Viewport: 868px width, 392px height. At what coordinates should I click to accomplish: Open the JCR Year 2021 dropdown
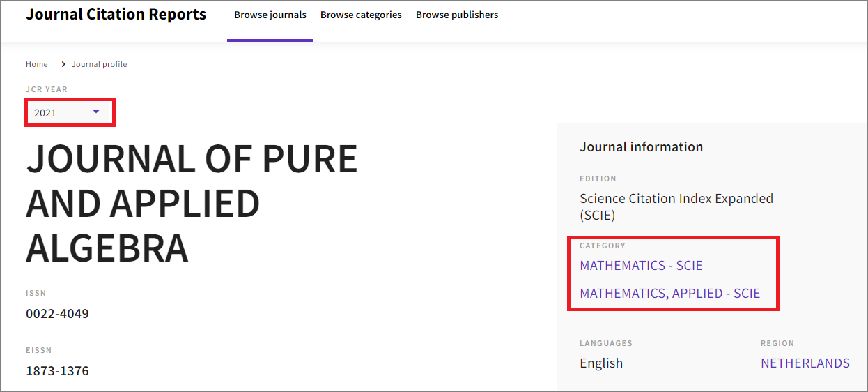point(70,112)
